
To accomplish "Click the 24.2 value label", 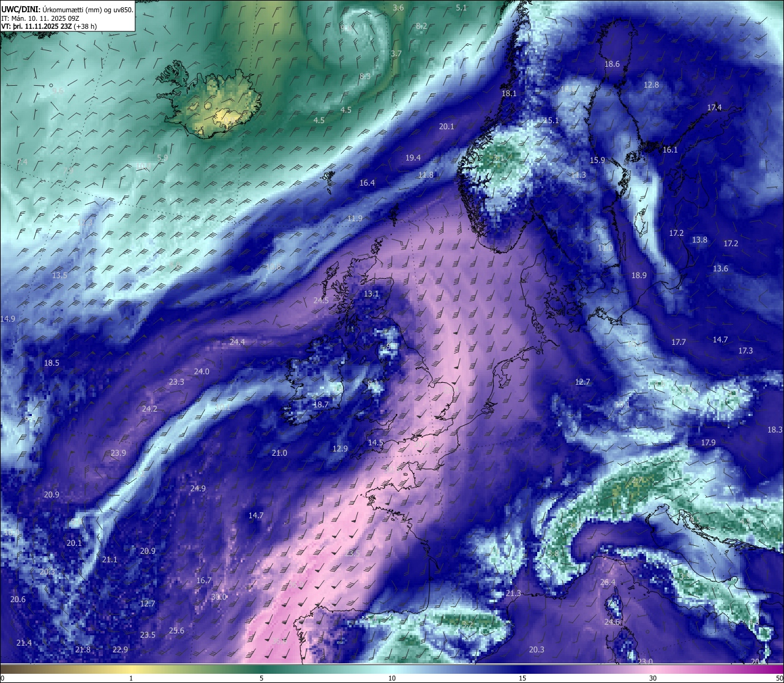I will pyautogui.click(x=149, y=409).
